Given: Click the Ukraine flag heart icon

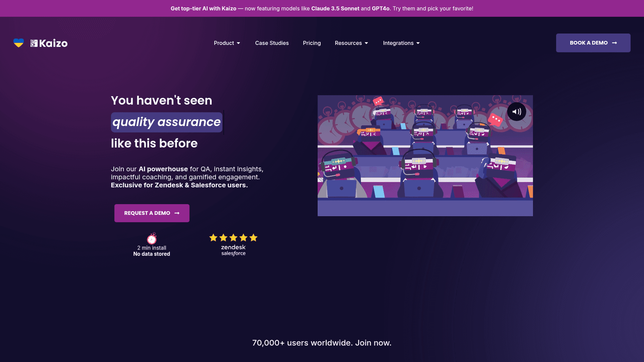Looking at the screenshot, I should click(x=18, y=43).
